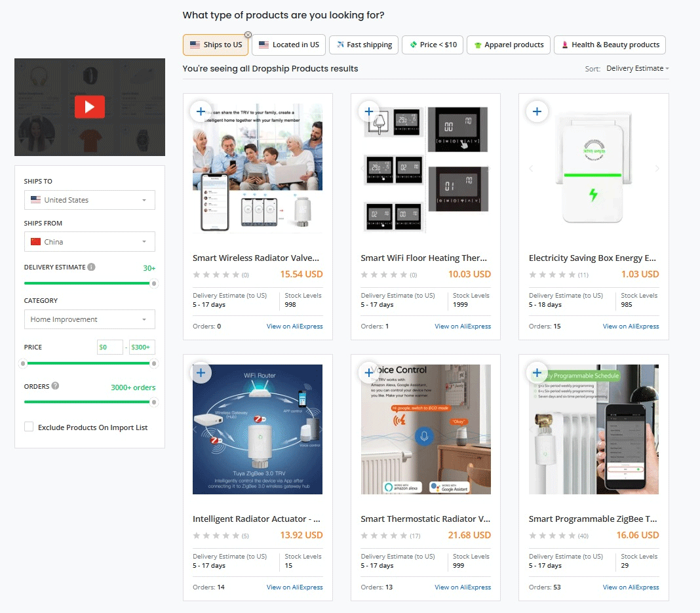
Task: Select the Fast shipping filter
Action: 364,45
